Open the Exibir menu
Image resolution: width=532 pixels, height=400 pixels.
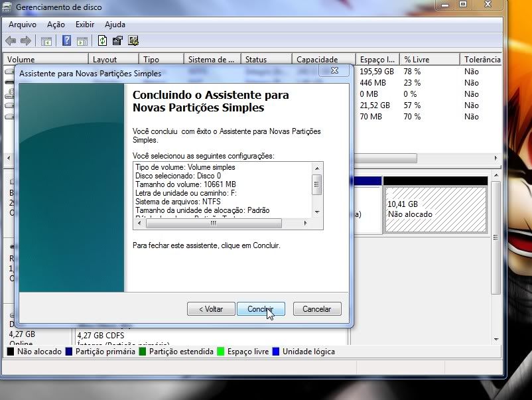pyautogui.click(x=85, y=25)
